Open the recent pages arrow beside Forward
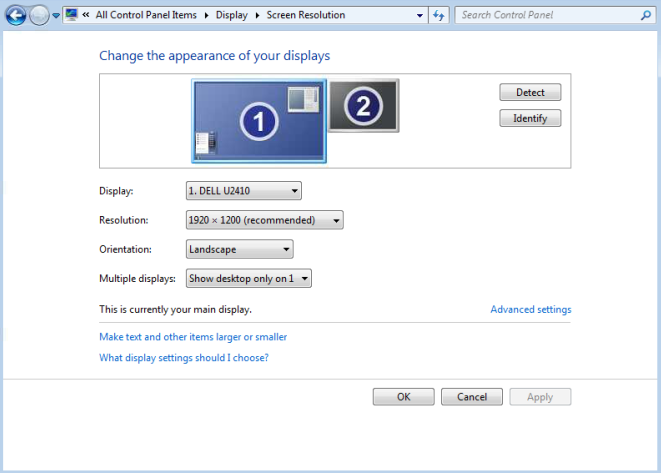Viewport: 661px width, 473px height. pos(55,17)
